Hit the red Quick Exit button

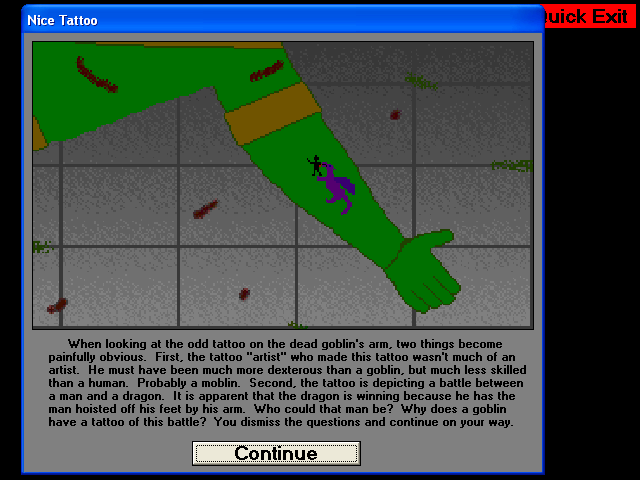(590, 16)
